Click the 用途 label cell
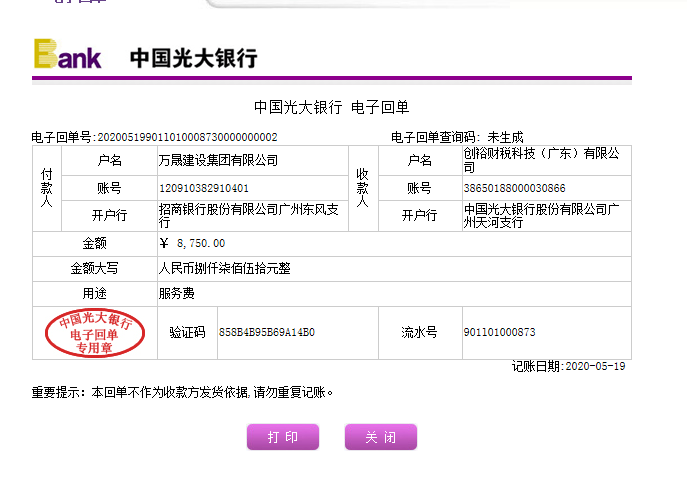This screenshot has width=687, height=491. click(x=95, y=293)
